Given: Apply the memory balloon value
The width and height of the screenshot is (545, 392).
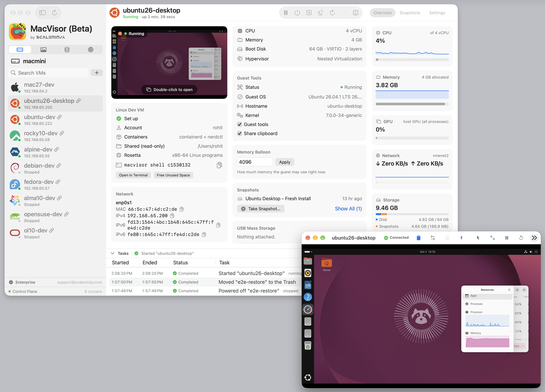Looking at the screenshot, I should coord(284,162).
